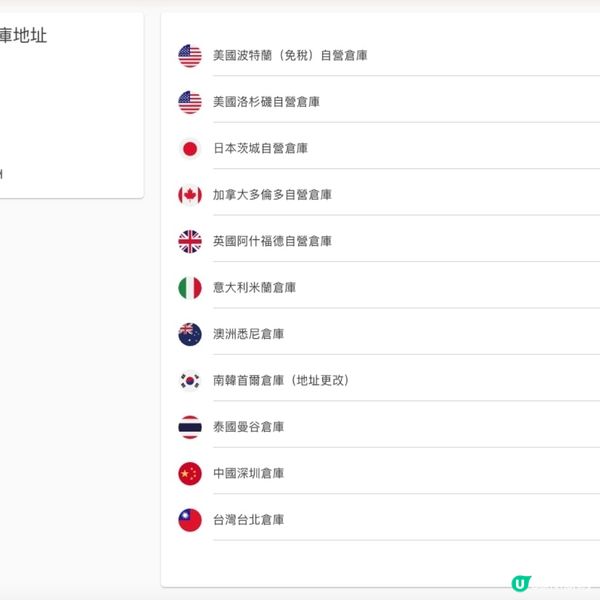The image size is (600, 600).
Task: Open 美國波特蘭（免稅）自營倉庫 warehouse entry
Action: (x=290, y=56)
